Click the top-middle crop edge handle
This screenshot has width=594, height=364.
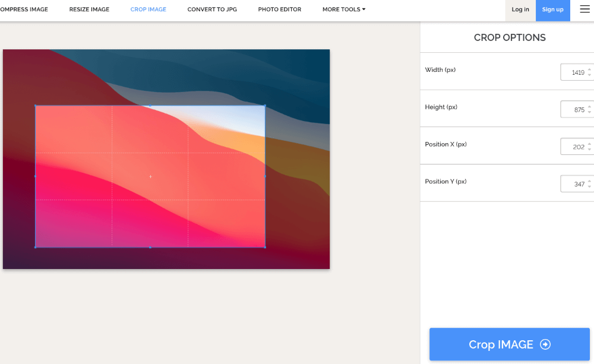pos(150,106)
